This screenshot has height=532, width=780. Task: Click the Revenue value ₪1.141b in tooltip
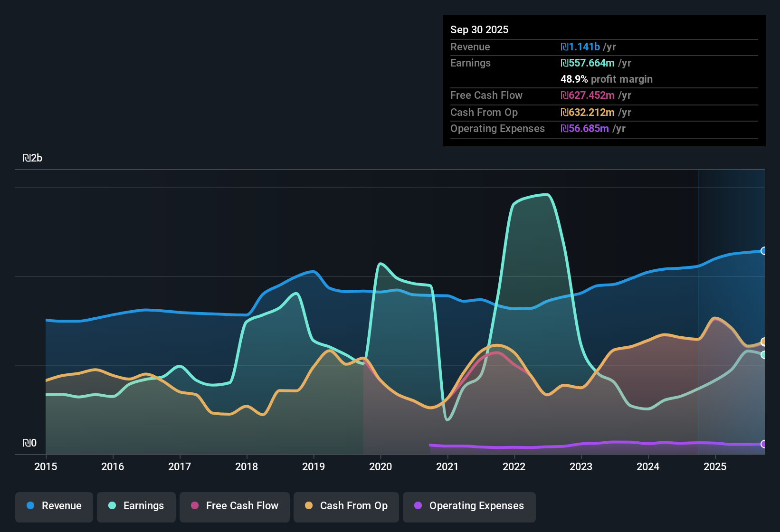tap(580, 47)
